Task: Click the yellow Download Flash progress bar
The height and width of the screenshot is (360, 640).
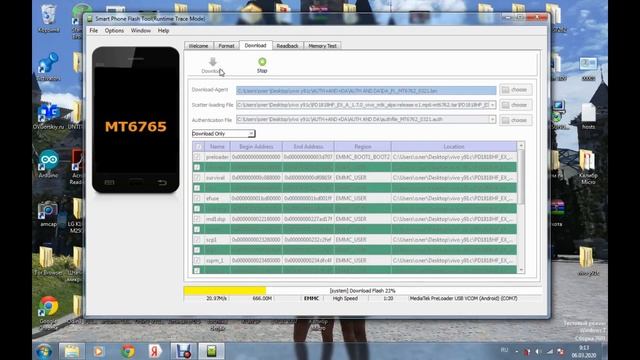Action: (x=225, y=291)
